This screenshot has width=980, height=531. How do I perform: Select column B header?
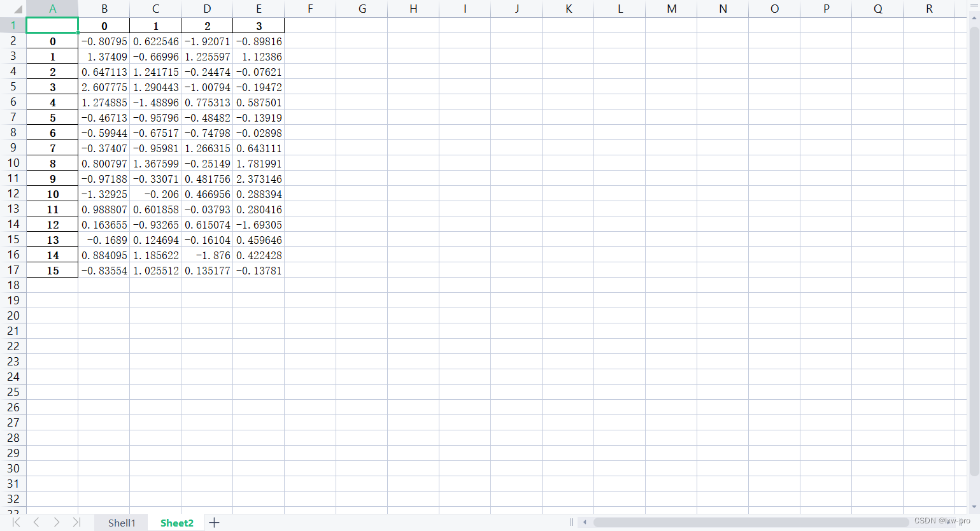(x=104, y=9)
